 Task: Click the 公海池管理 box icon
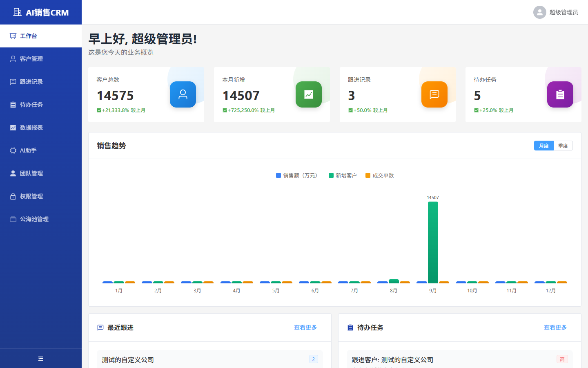[x=13, y=219]
